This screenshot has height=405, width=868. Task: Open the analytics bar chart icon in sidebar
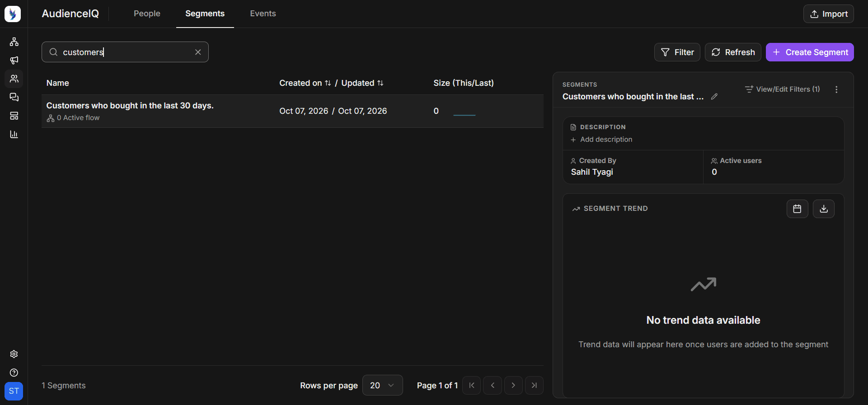14,134
